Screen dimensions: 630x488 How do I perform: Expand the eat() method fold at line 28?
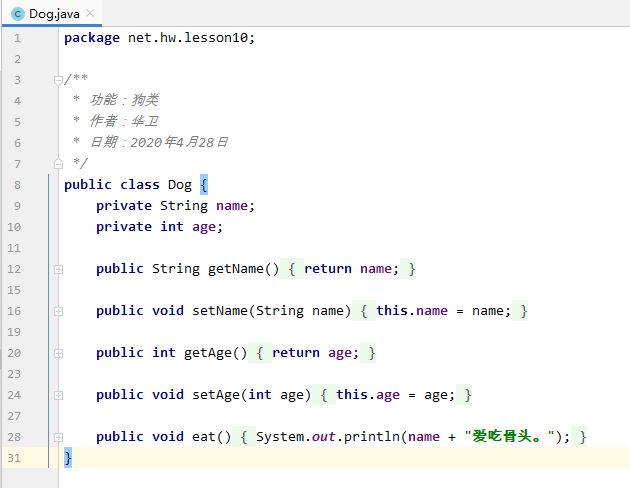coord(58,437)
